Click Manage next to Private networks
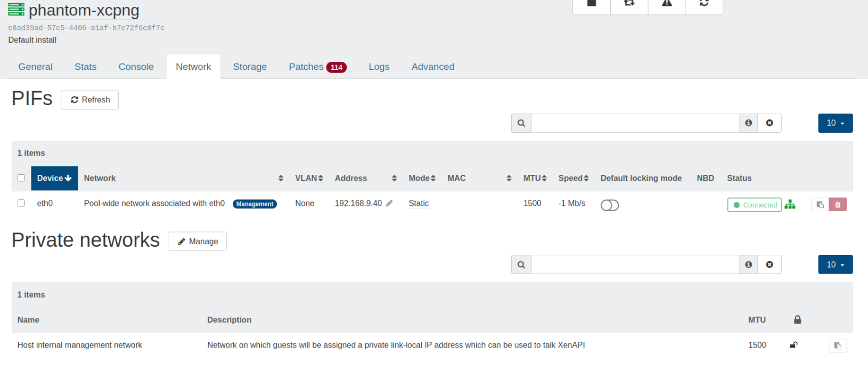Image resolution: width=868 pixels, height=386 pixels. pos(197,242)
